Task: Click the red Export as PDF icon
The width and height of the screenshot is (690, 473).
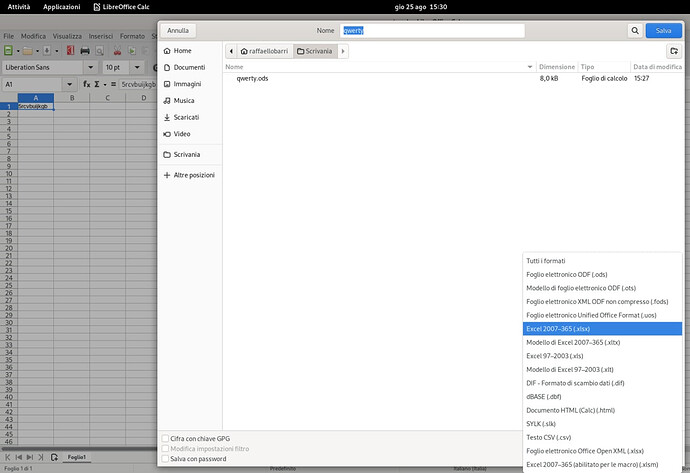Action: [70, 51]
